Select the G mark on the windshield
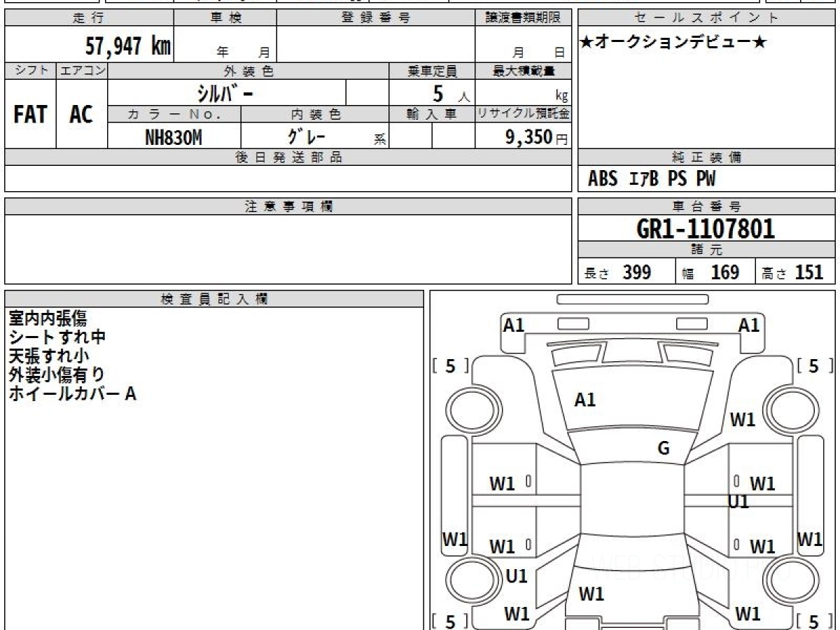 (x=663, y=449)
